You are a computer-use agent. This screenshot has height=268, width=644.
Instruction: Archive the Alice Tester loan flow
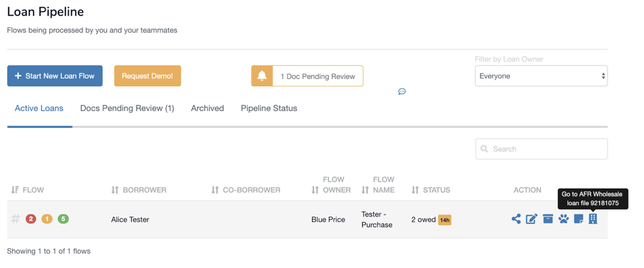click(x=547, y=219)
